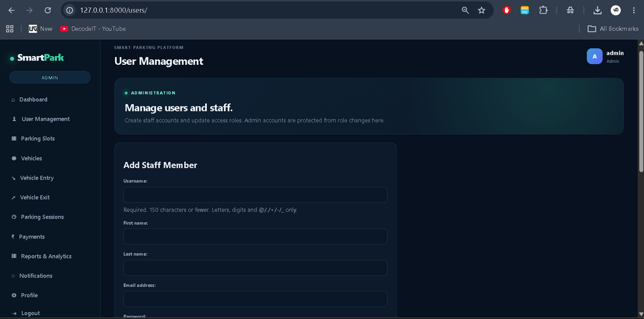Open the Notifications sidebar link
Screen dimensions: 644x319
pos(36,276)
